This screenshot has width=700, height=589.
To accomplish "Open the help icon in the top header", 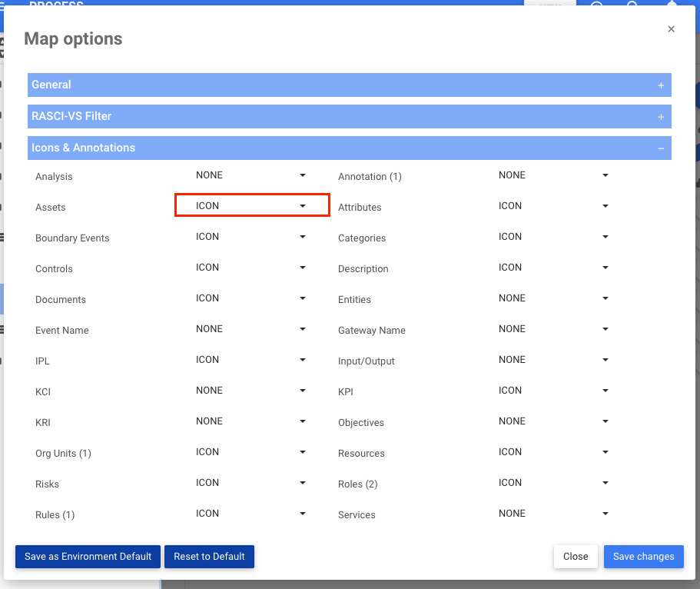I will coord(596,5).
